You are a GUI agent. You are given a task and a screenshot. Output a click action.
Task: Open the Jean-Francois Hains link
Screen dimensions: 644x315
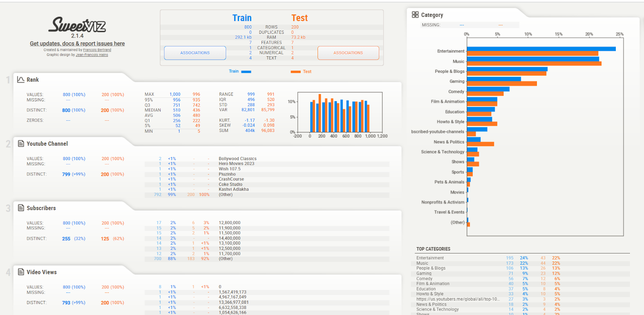pos(92,55)
